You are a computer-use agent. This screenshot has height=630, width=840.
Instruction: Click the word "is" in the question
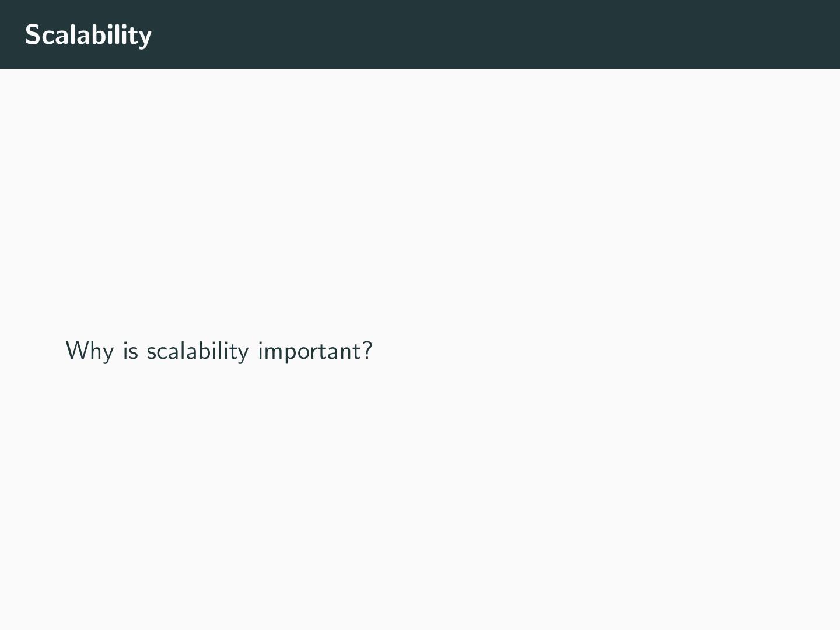[131, 351]
